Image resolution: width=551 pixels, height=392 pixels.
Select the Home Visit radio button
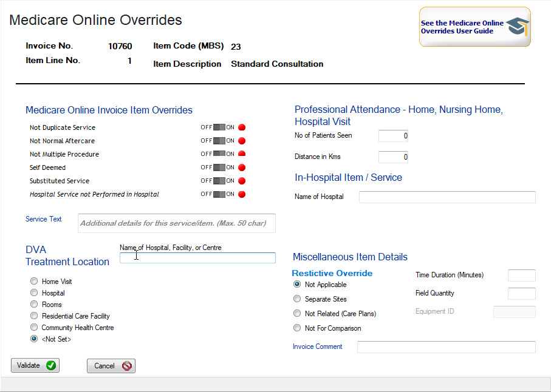click(x=34, y=281)
